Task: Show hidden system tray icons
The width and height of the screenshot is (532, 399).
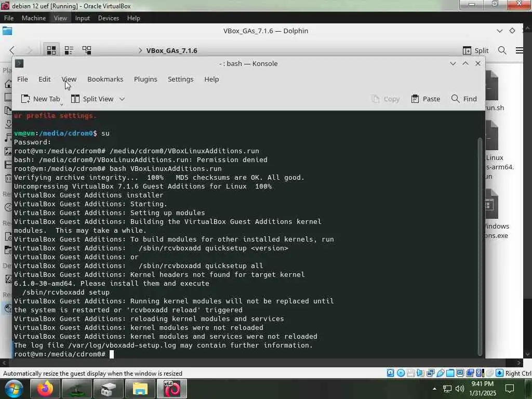Action: pyautogui.click(x=435, y=389)
